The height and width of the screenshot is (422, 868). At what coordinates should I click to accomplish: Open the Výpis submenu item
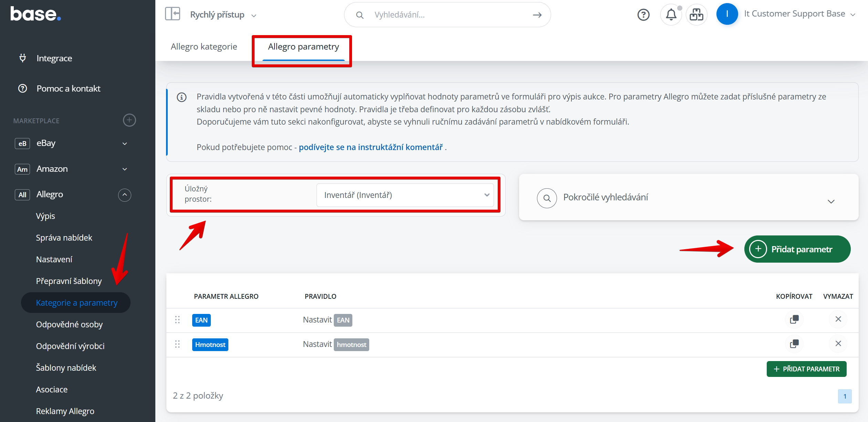(x=45, y=216)
